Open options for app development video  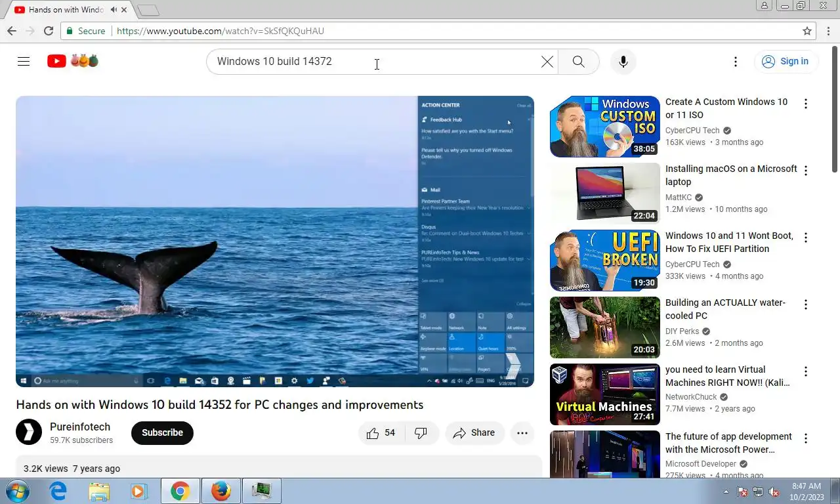pos(806,438)
